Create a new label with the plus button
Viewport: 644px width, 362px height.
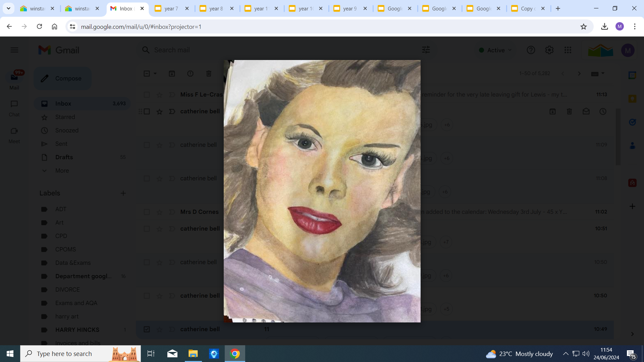pyautogui.click(x=123, y=193)
